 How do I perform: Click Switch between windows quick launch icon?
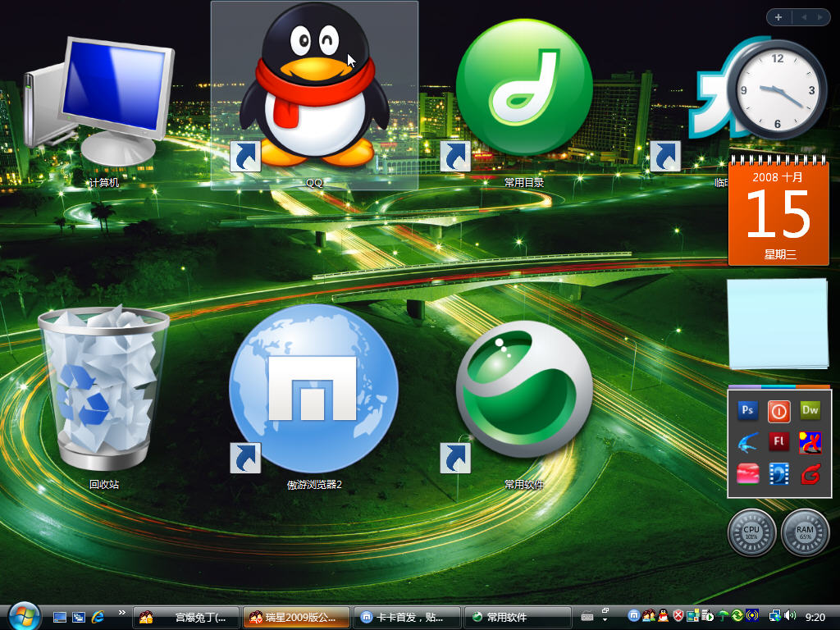[x=79, y=617]
